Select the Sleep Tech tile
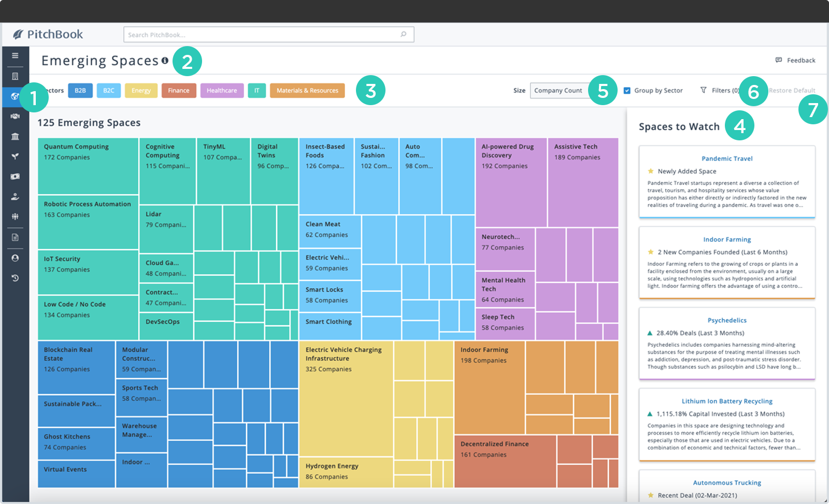829x504 pixels. [x=505, y=324]
